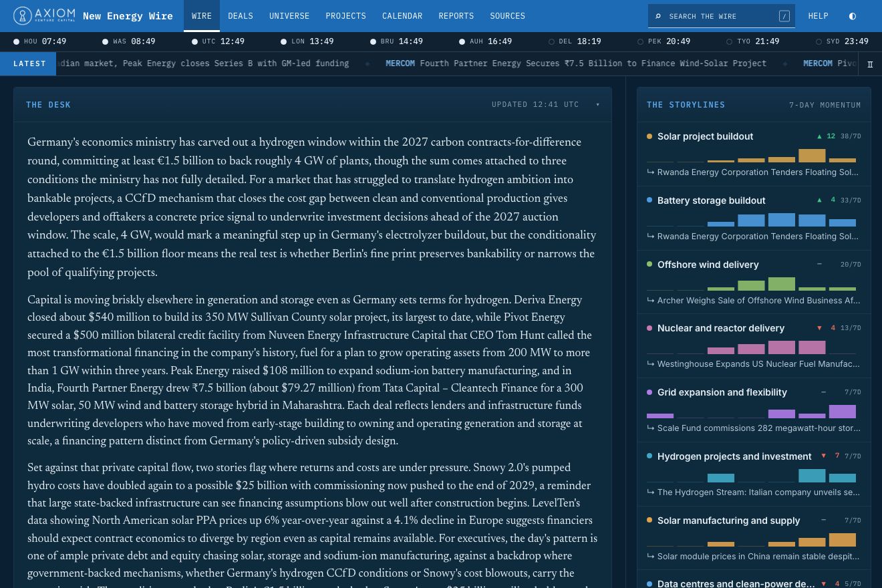
Task: Switch to the Wire tab
Action: [202, 16]
